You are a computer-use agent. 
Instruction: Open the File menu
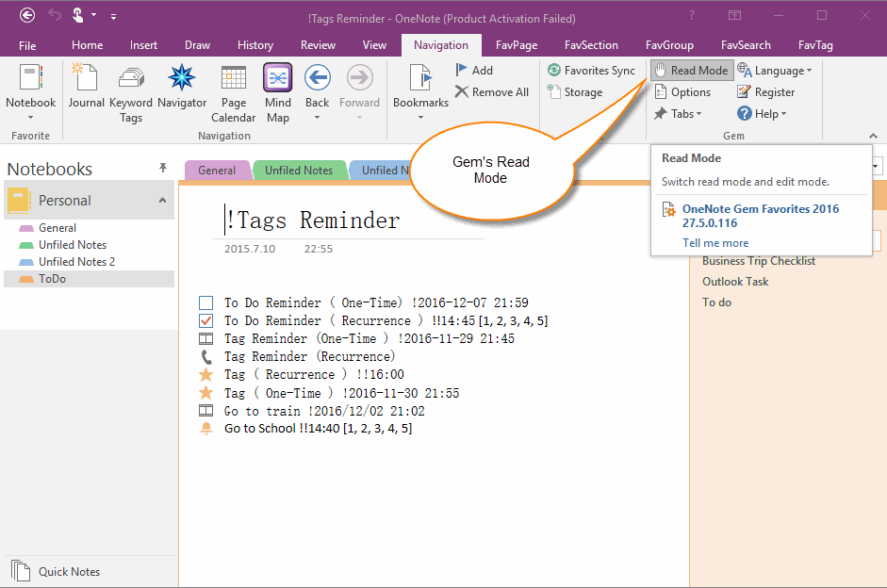pos(27,45)
